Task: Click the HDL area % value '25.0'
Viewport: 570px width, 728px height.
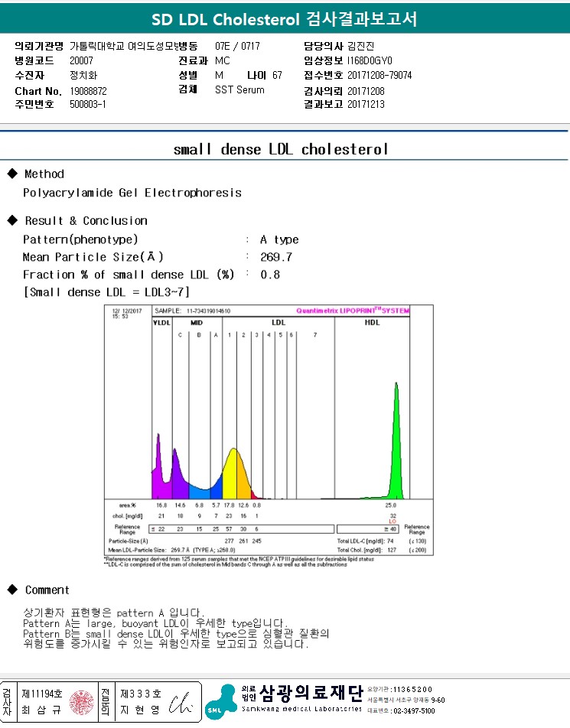Action: pyautogui.click(x=391, y=505)
